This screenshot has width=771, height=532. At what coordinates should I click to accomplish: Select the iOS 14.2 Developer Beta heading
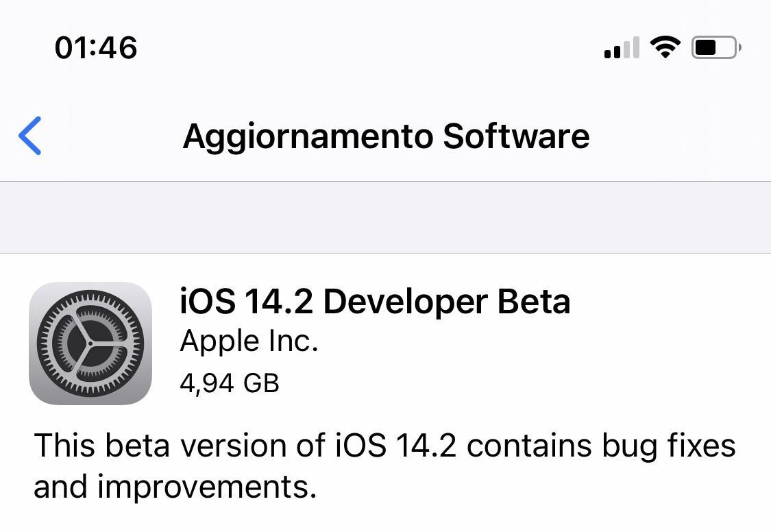375,301
